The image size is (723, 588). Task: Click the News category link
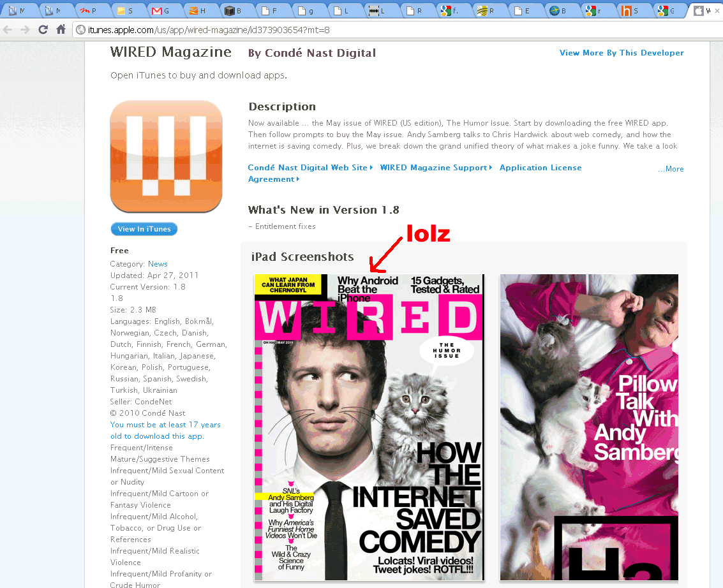158,264
